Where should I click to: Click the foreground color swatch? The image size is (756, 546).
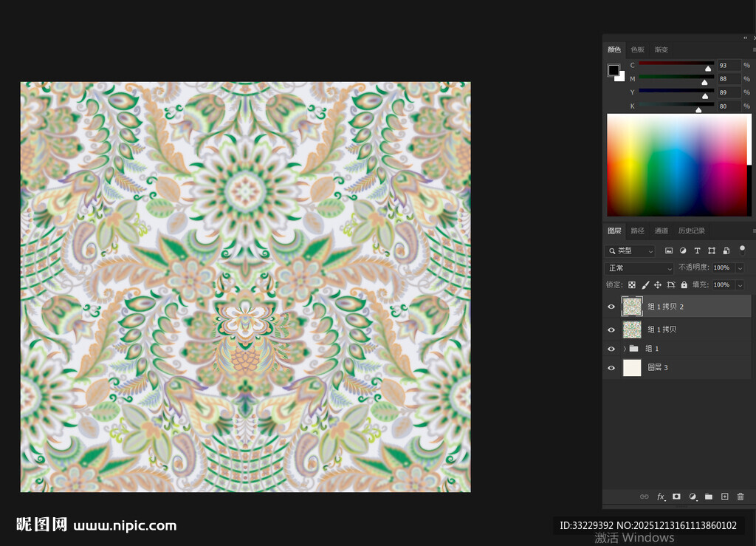point(614,70)
